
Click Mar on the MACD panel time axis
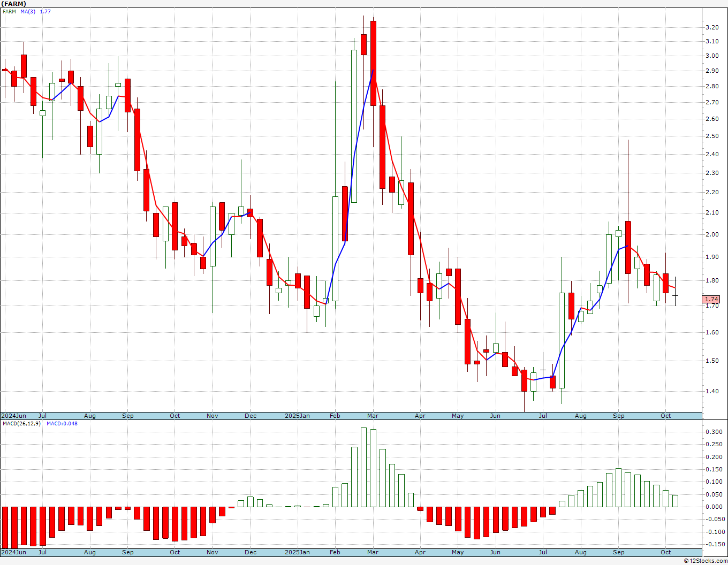(x=373, y=552)
